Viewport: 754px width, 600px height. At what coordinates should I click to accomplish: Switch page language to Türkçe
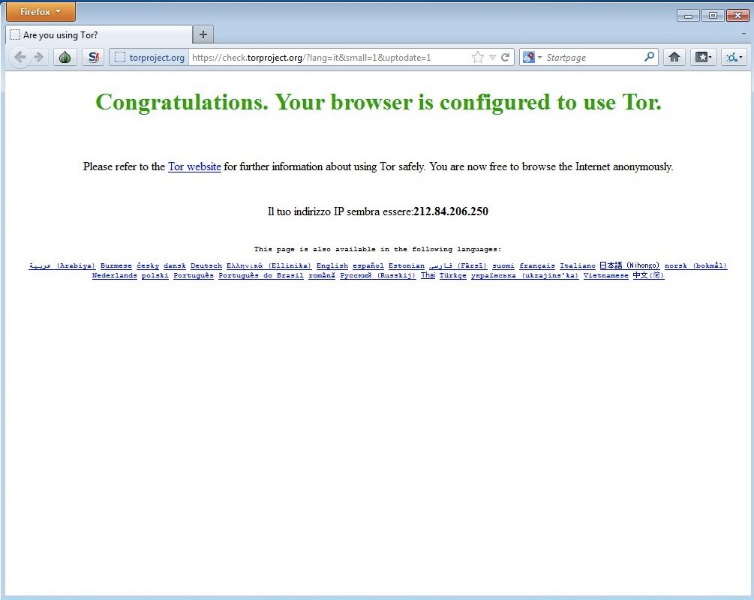pyautogui.click(x=453, y=275)
